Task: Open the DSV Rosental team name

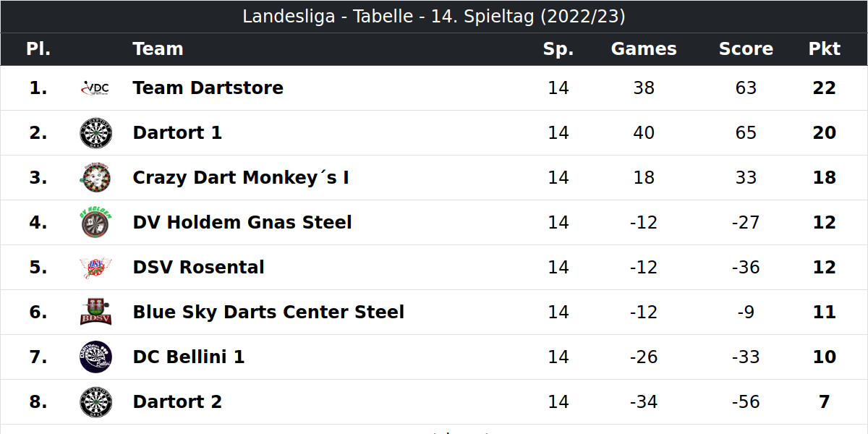Action: 198,268
